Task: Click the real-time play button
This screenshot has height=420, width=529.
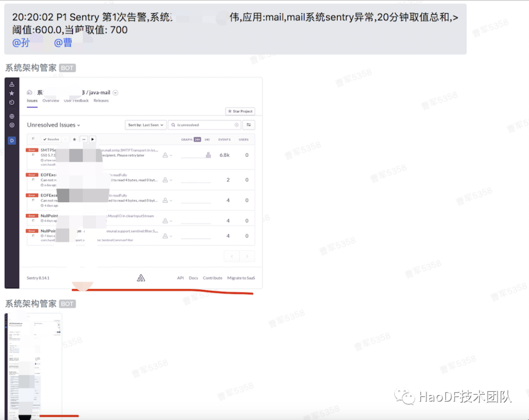Action: click(x=93, y=139)
